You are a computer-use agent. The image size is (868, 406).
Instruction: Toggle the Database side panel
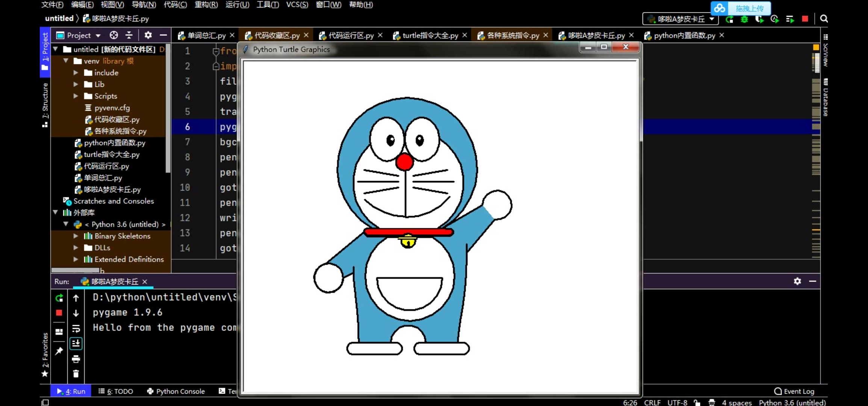825,97
